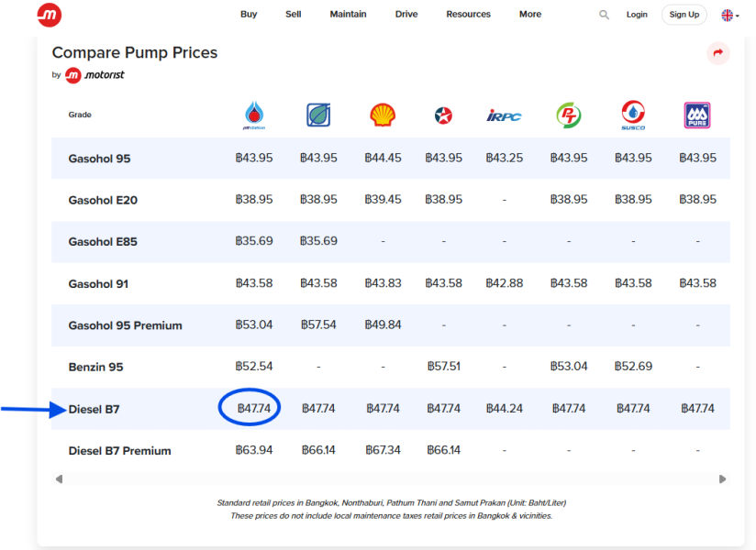Viewport: 756px width, 550px height.
Task: Click the Motorist logo in header
Action: click(x=50, y=15)
